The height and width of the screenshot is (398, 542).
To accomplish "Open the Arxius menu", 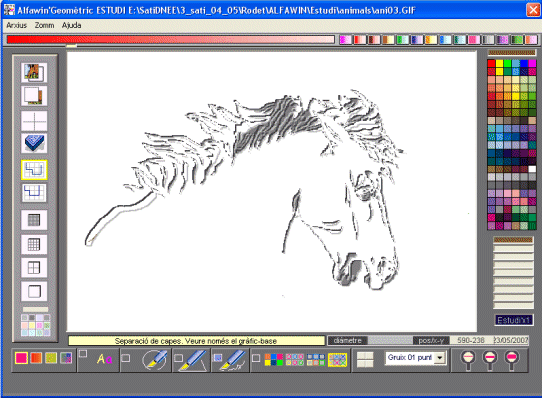I will [x=16, y=25].
